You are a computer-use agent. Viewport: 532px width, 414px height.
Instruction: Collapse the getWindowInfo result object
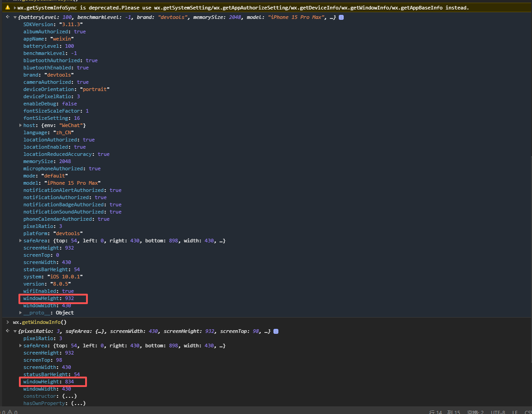pos(15,331)
